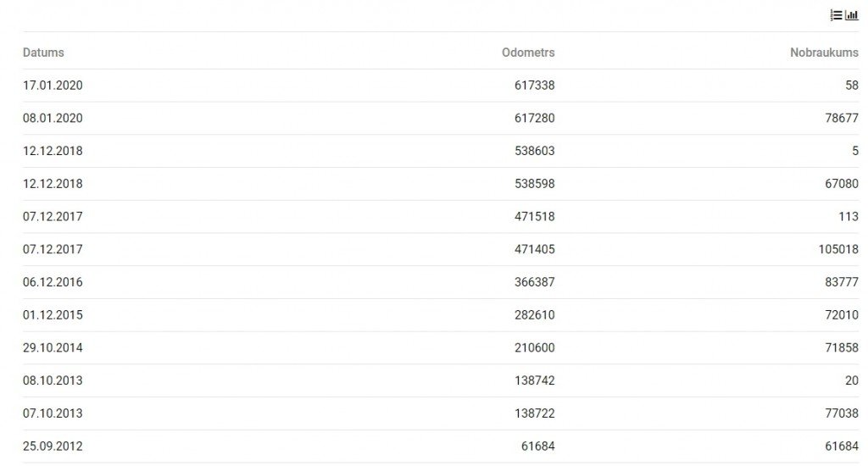Switch to list view icon
Image resolution: width=868 pixels, height=466 pixels.
click(x=836, y=15)
